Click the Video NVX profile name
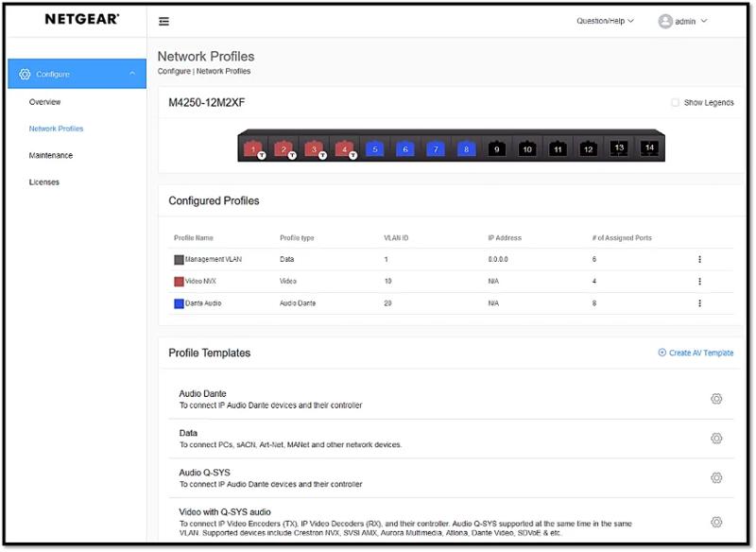 tap(200, 281)
